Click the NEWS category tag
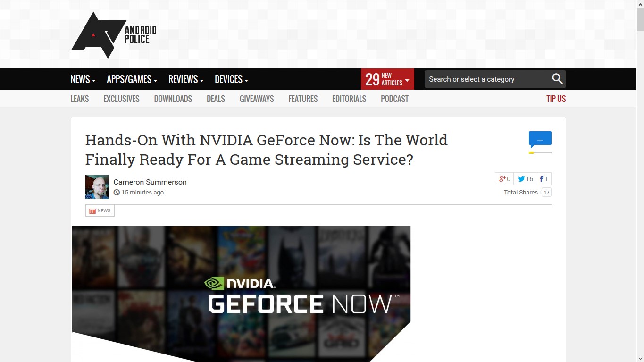The height and width of the screenshot is (362, 644). click(x=100, y=211)
